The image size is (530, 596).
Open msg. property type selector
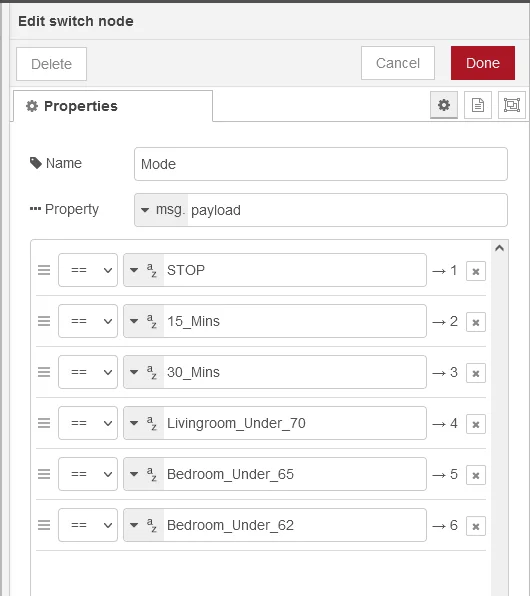[x=161, y=210]
